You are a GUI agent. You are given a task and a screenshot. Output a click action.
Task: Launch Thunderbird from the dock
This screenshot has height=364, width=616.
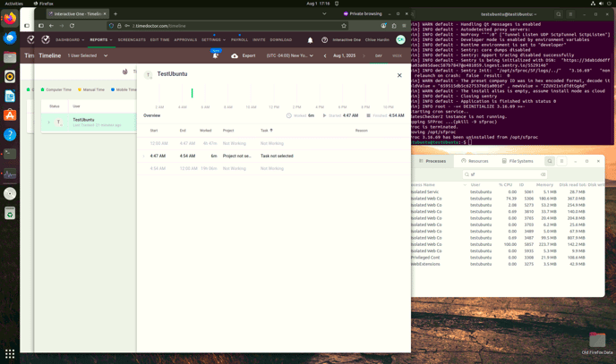10,38
